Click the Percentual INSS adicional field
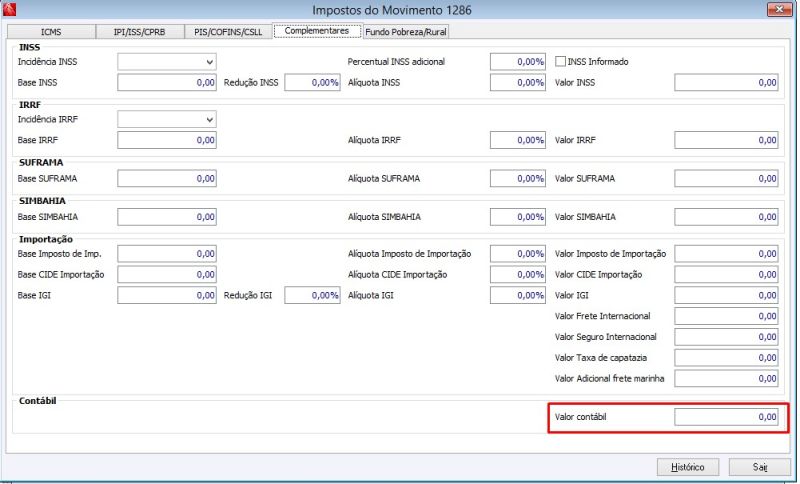 tap(518, 62)
